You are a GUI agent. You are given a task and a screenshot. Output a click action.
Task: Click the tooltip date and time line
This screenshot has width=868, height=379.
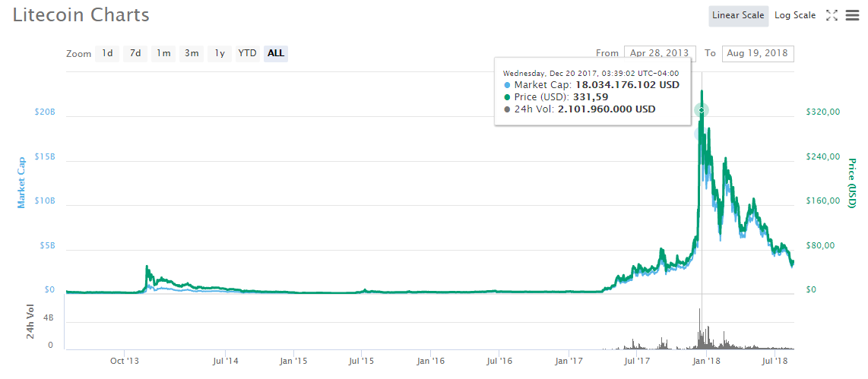tap(591, 73)
